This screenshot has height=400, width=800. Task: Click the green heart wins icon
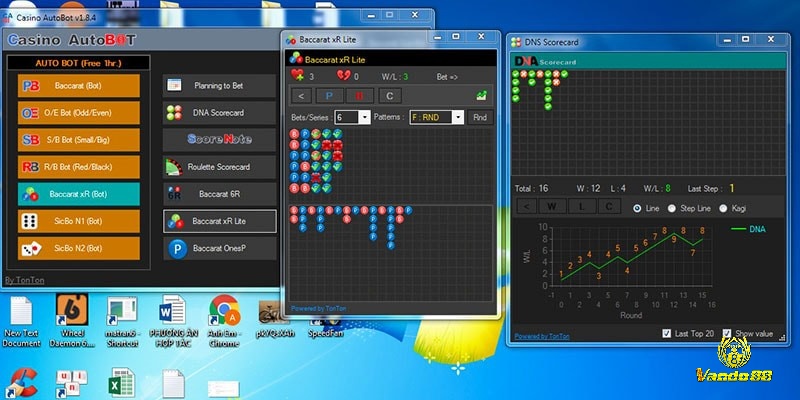(x=297, y=76)
